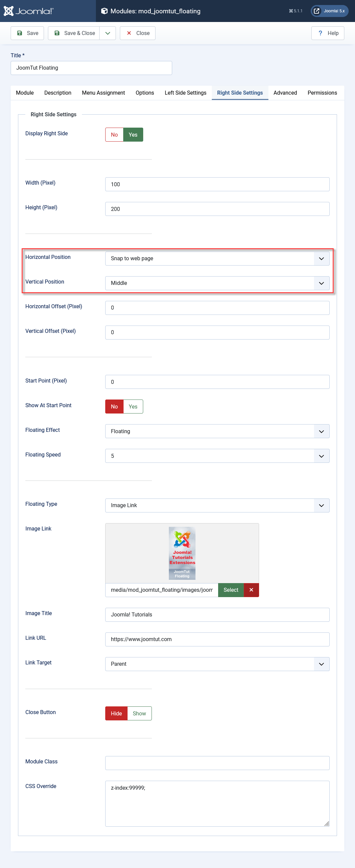Open the Floating Type dropdown

point(217,505)
